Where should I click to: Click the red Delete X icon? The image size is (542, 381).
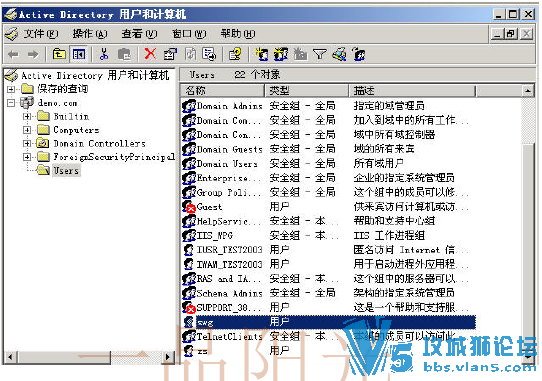pos(150,54)
